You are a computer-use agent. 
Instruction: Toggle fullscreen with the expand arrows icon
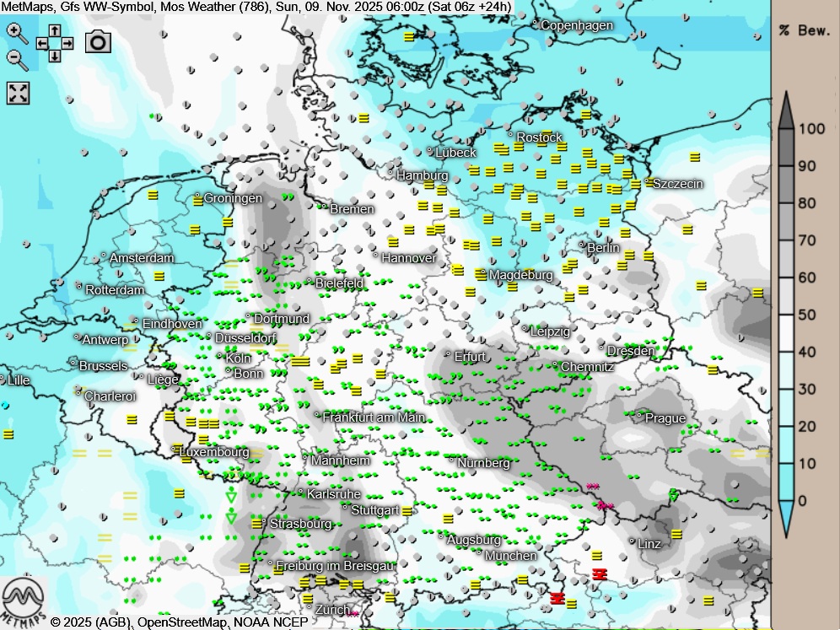[19, 93]
